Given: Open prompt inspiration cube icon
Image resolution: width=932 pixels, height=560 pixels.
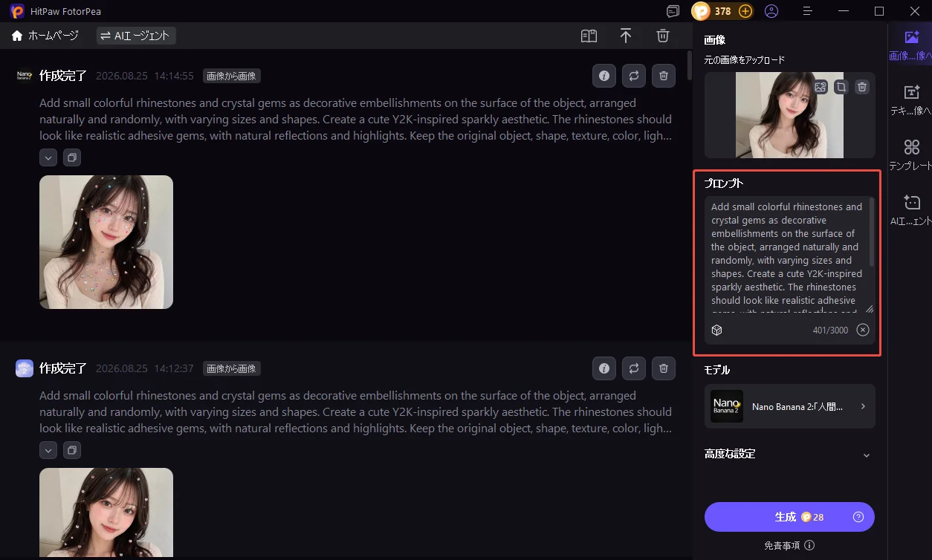Looking at the screenshot, I should [x=716, y=330].
